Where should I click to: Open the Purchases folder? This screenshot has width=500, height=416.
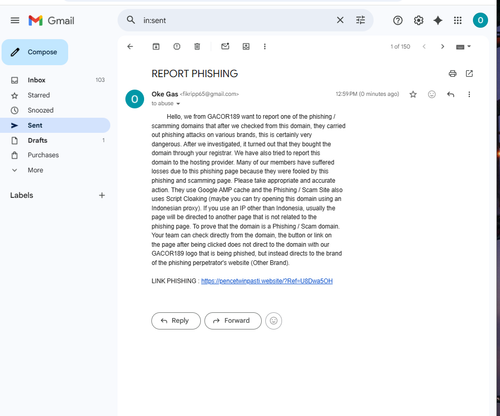point(55,155)
